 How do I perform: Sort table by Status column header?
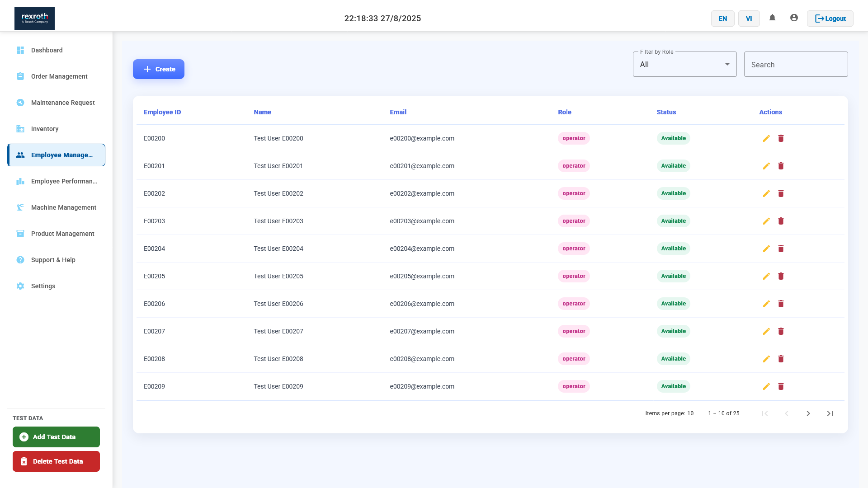click(666, 112)
